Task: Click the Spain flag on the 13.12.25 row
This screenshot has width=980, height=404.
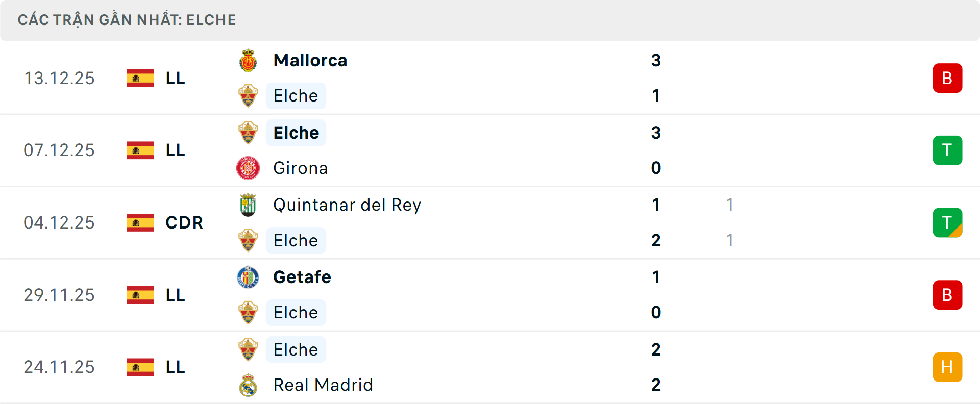Action: pos(140,78)
